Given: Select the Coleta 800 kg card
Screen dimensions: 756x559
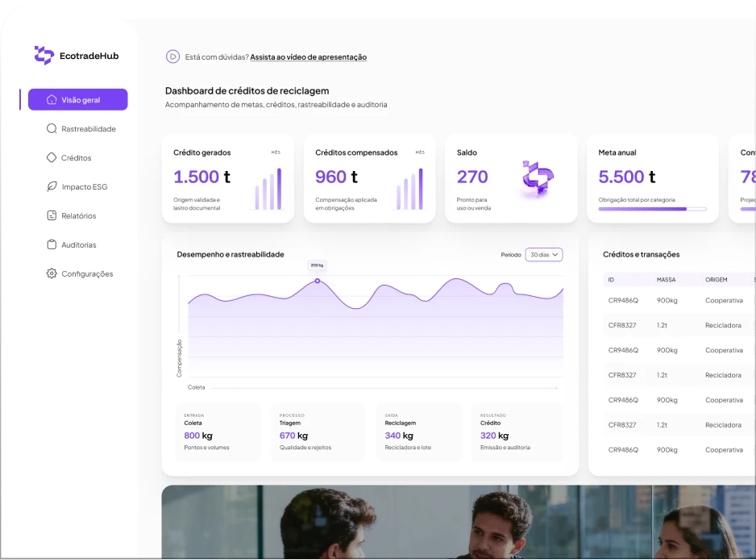Looking at the screenshot, I should click(218, 432).
